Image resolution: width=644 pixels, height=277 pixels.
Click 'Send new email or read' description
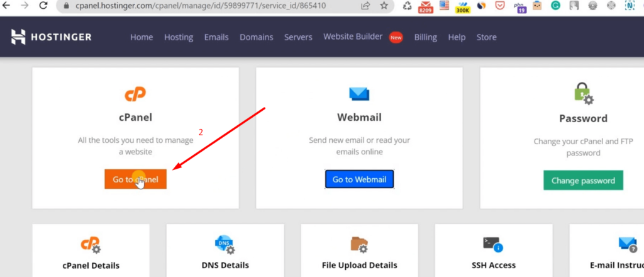click(359, 146)
